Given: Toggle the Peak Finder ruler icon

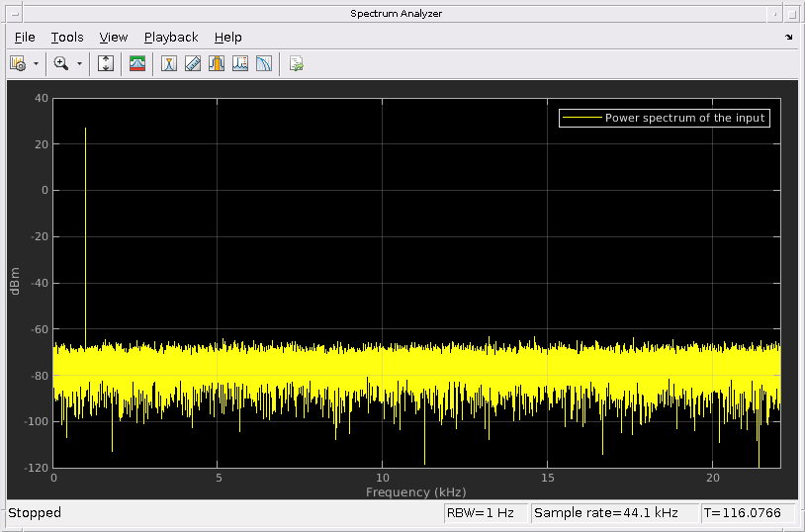Looking at the screenshot, I should coord(193,63).
